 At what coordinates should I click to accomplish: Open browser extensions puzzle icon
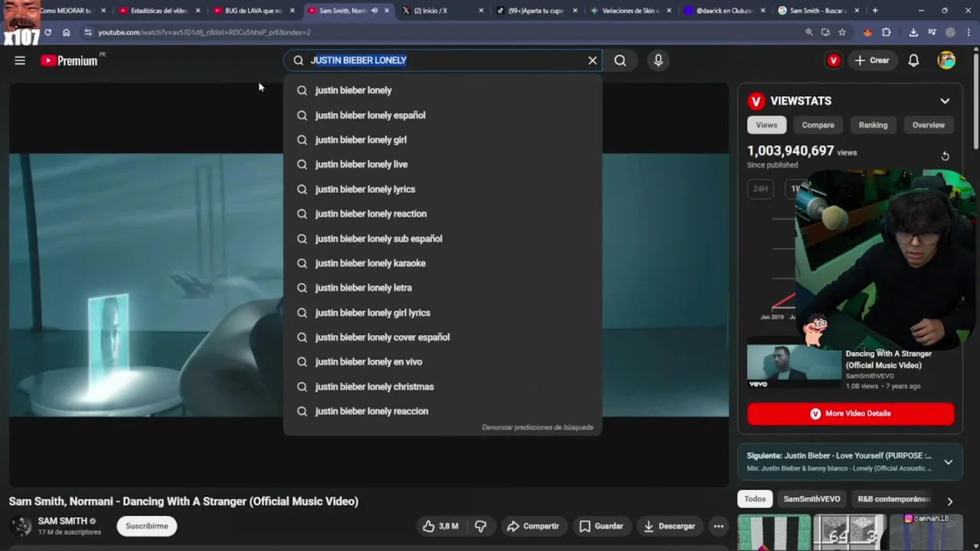(x=887, y=32)
